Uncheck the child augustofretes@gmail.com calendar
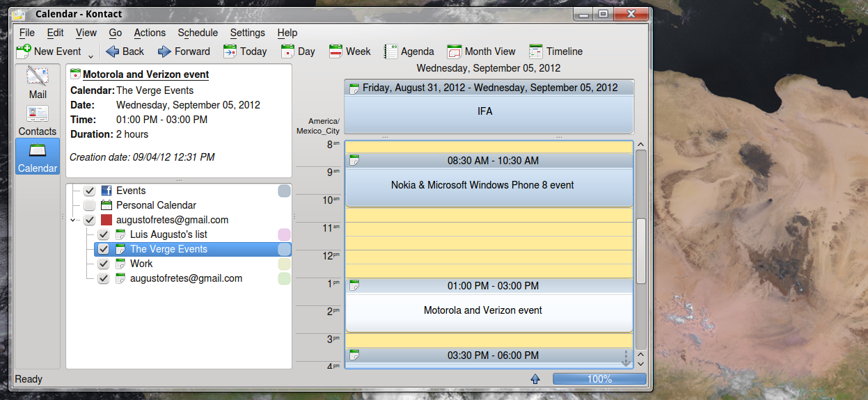This screenshot has height=400, width=868. pyautogui.click(x=103, y=278)
